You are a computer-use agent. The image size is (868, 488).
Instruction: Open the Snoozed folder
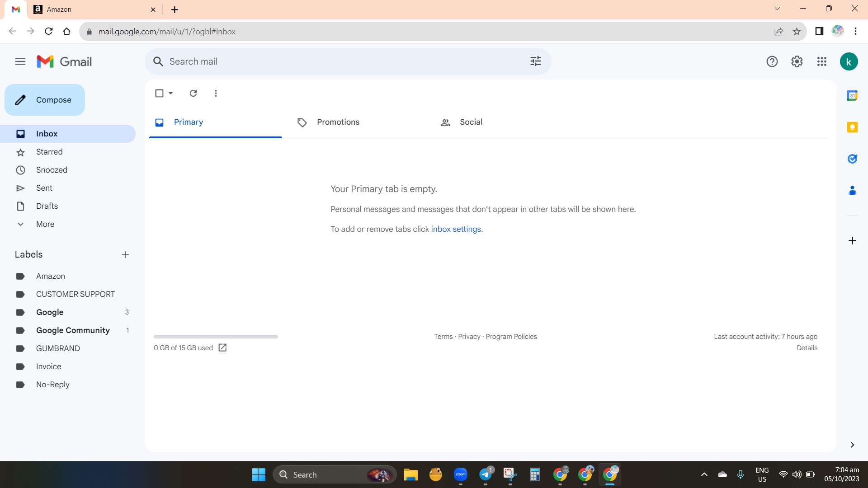68,170
